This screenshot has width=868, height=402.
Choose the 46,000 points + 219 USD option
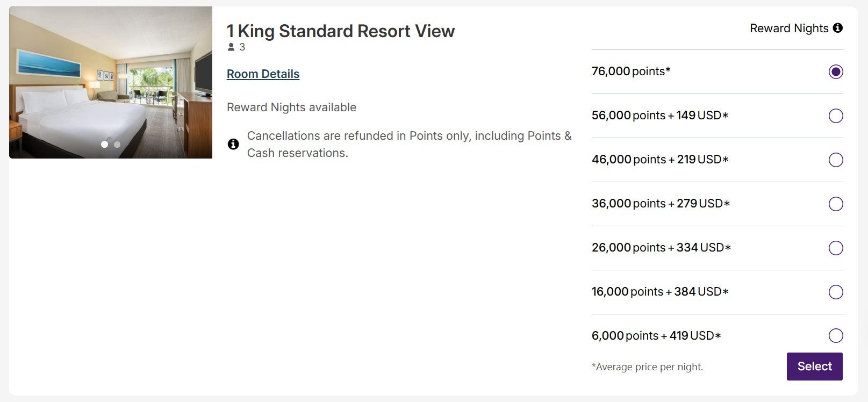(x=836, y=160)
